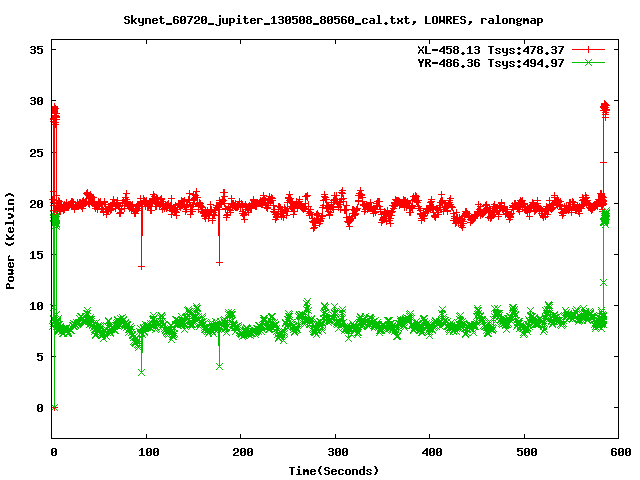Click the y-axis tick label 0
This screenshot has width=640, height=480.
40,408
